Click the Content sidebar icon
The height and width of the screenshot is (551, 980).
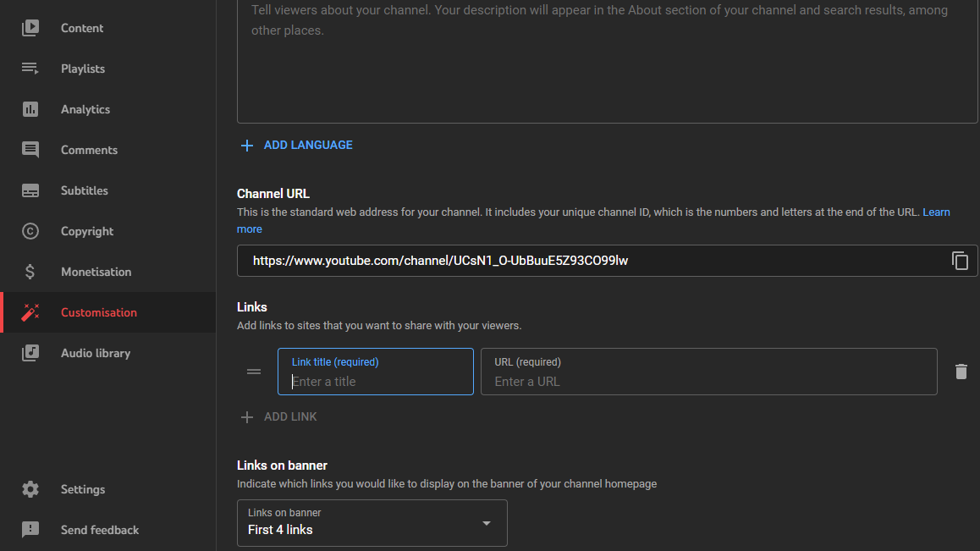click(x=30, y=28)
